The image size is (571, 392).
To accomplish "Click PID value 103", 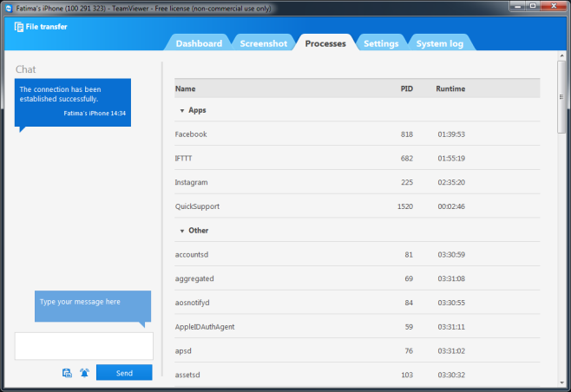I will pyautogui.click(x=407, y=375).
